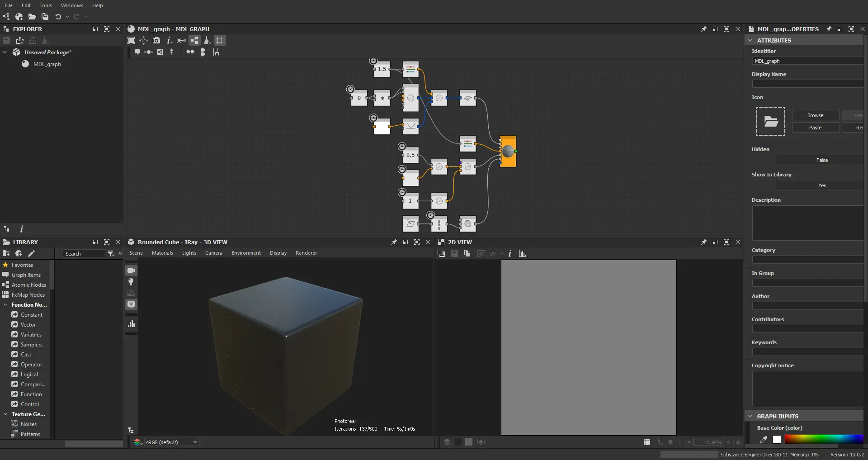Toggle pin on MDL Graph panel

(x=704, y=29)
